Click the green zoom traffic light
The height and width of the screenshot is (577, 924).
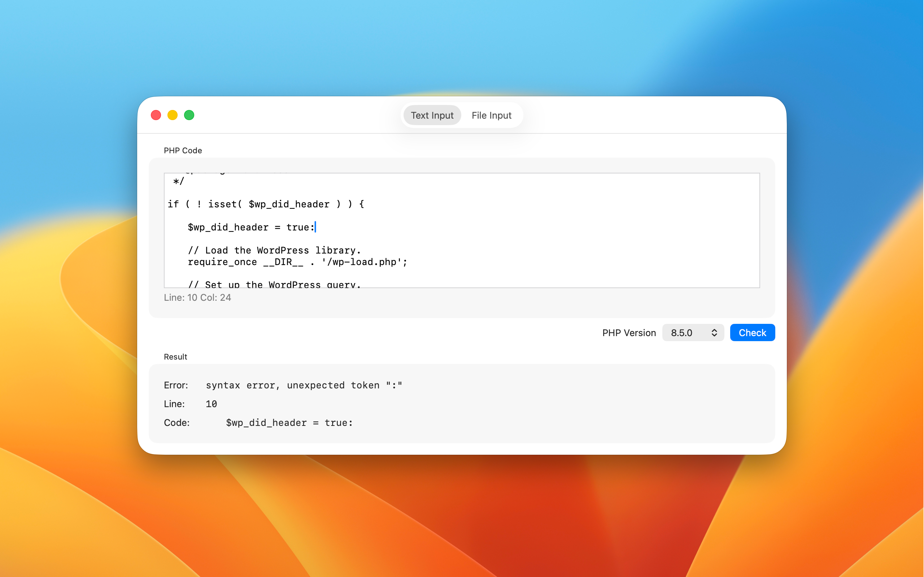[x=189, y=115]
